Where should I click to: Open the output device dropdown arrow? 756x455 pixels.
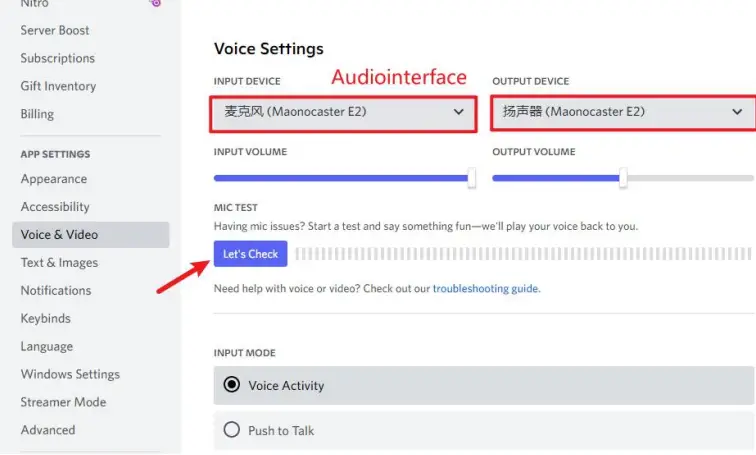point(738,112)
